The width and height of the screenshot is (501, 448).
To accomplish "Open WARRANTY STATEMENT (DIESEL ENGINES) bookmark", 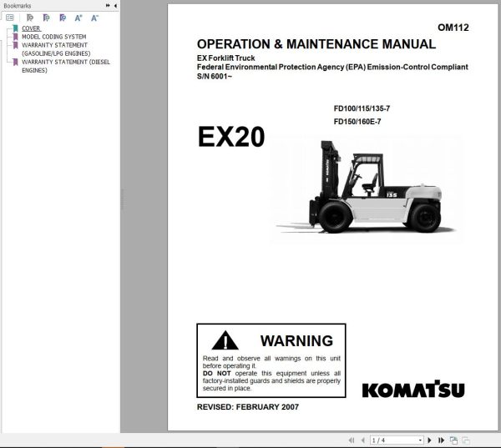I will coord(66,66).
